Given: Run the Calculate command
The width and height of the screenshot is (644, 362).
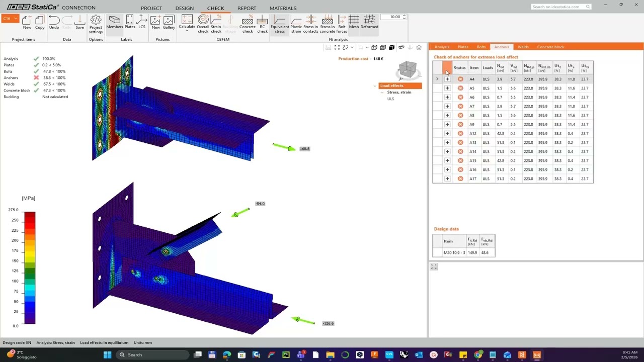Looking at the screenshot, I should tap(187, 21).
